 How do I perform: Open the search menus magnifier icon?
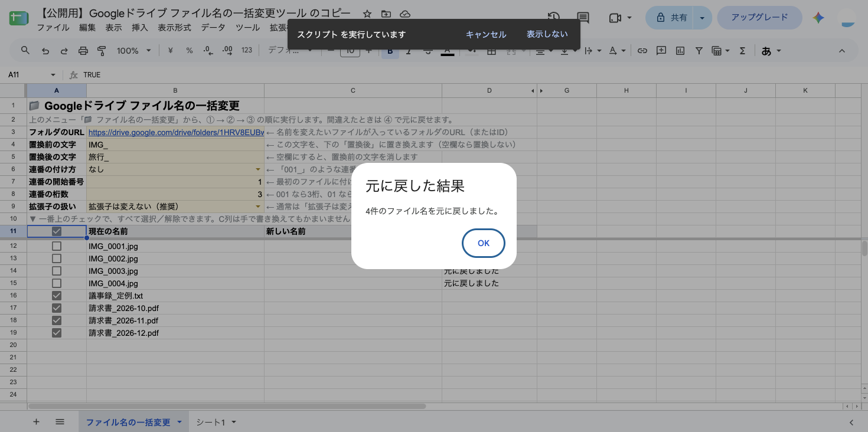click(25, 51)
